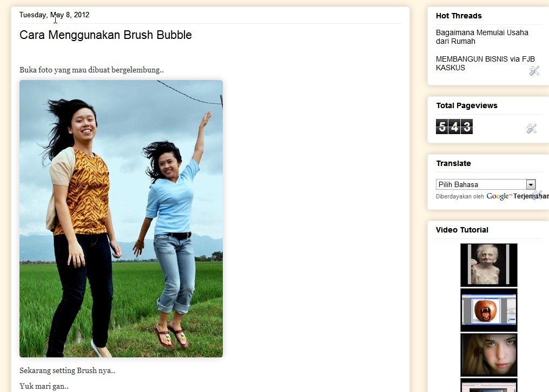Click the Video Tutorial widget heading
549x392 pixels.
[x=462, y=230]
